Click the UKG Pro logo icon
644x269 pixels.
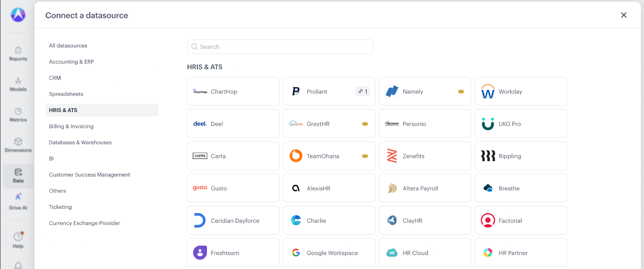tap(488, 124)
